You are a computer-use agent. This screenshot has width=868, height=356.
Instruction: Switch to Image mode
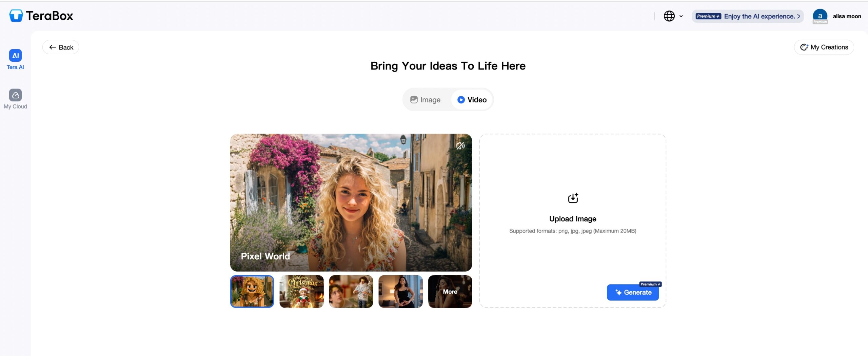coord(426,100)
